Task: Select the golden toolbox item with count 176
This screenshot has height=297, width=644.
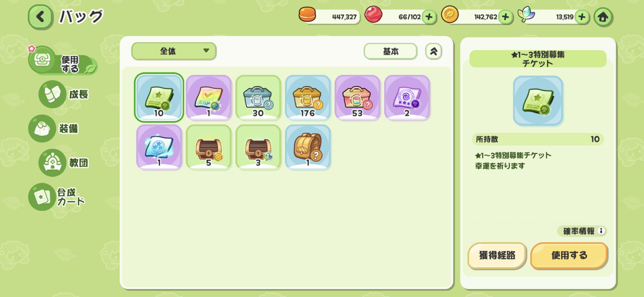Action: [308, 98]
